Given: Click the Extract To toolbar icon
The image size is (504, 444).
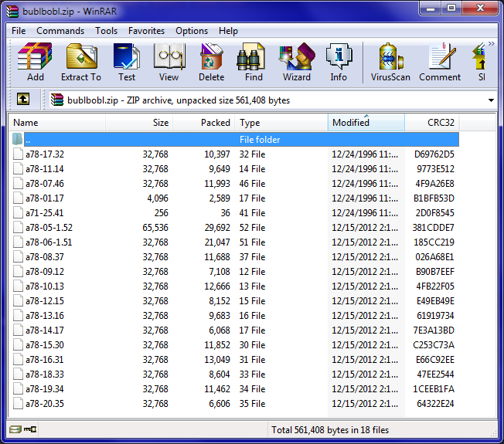Looking at the screenshot, I should coord(81,62).
